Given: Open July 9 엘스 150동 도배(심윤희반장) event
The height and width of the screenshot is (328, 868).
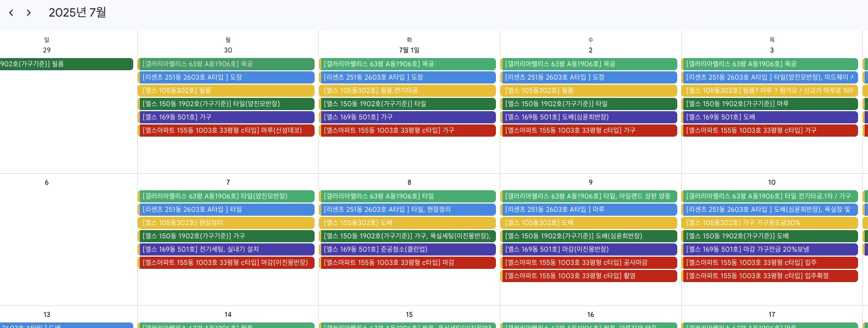Looking at the screenshot, I should [589, 236].
